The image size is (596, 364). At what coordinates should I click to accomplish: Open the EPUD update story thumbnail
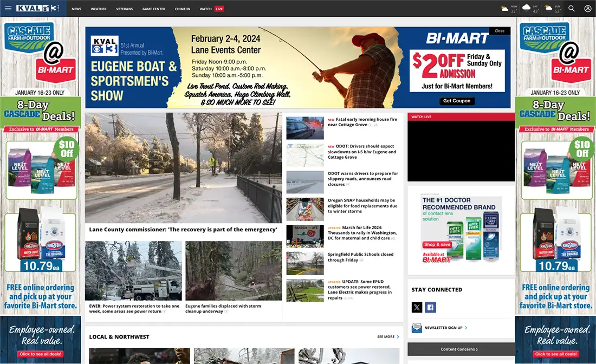(x=305, y=290)
